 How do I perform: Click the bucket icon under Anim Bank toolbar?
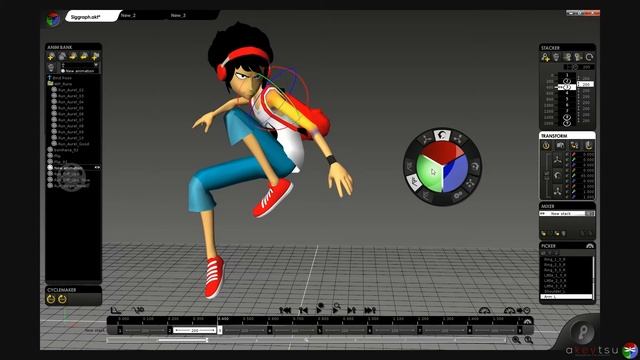point(51,67)
